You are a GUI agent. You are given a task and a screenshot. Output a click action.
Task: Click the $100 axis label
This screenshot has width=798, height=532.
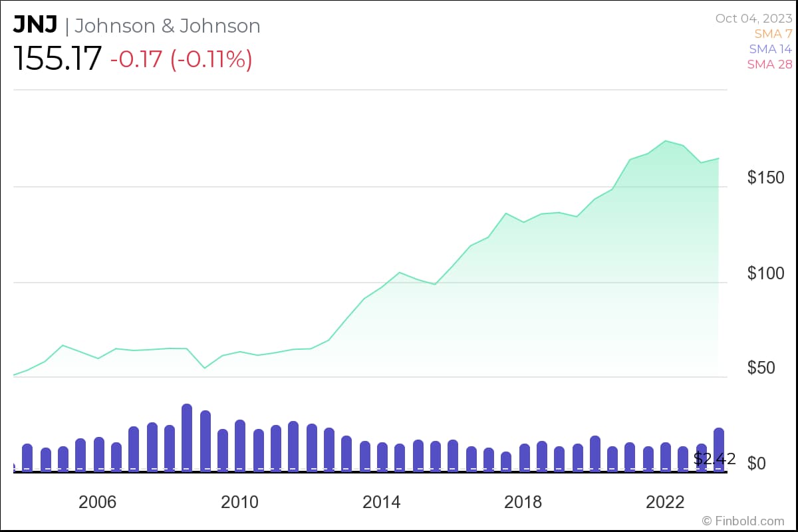[766, 273]
